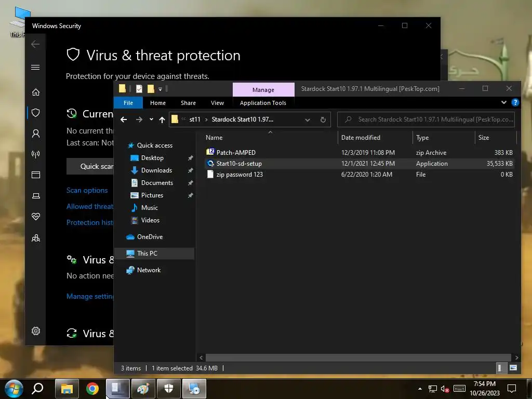Open Paint palette icon on taskbar

coord(143,389)
